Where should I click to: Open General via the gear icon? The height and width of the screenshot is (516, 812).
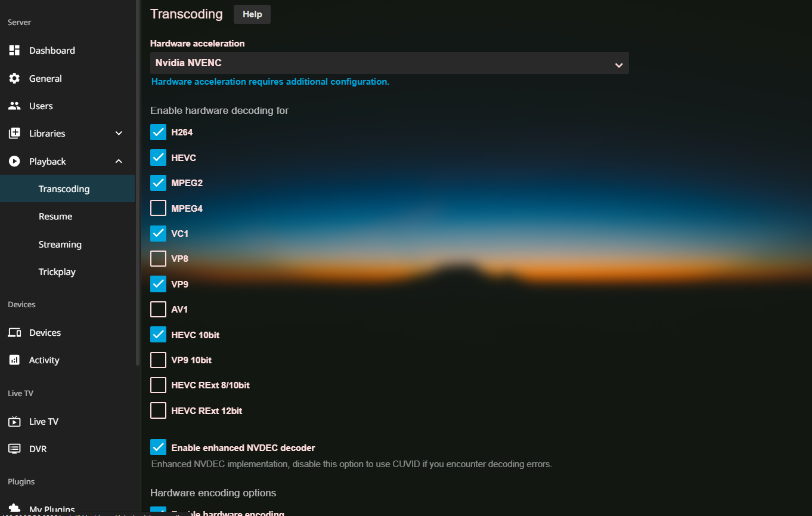14,79
